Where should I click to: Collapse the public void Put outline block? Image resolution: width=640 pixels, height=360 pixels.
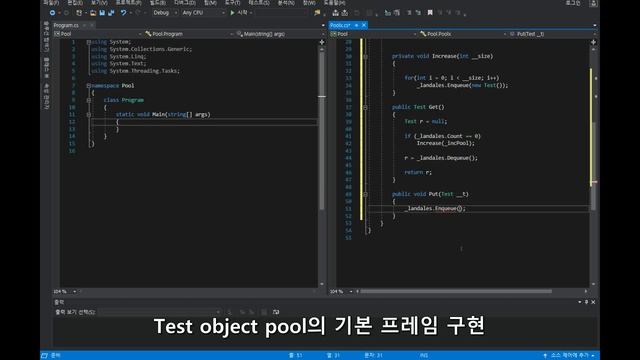tap(365, 194)
